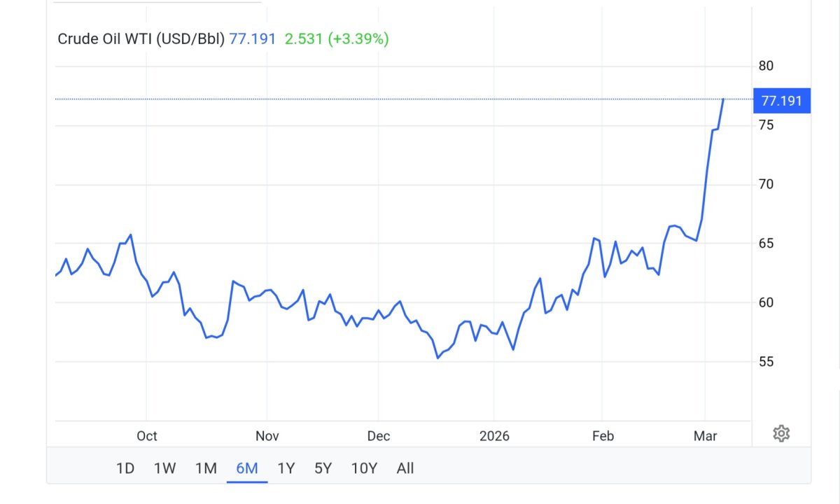Click the Crude Oil WTI (USD/Bbl) title
Image resolution: width=840 pixels, height=504 pixels.
[x=141, y=39]
